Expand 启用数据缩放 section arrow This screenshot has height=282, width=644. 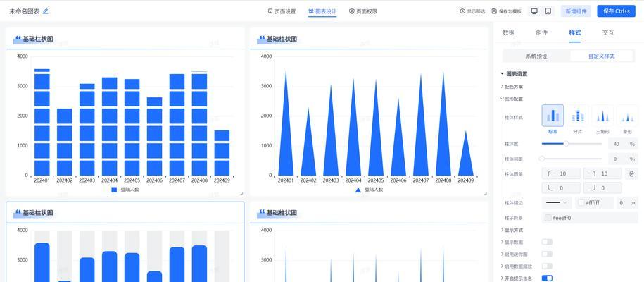click(503, 266)
